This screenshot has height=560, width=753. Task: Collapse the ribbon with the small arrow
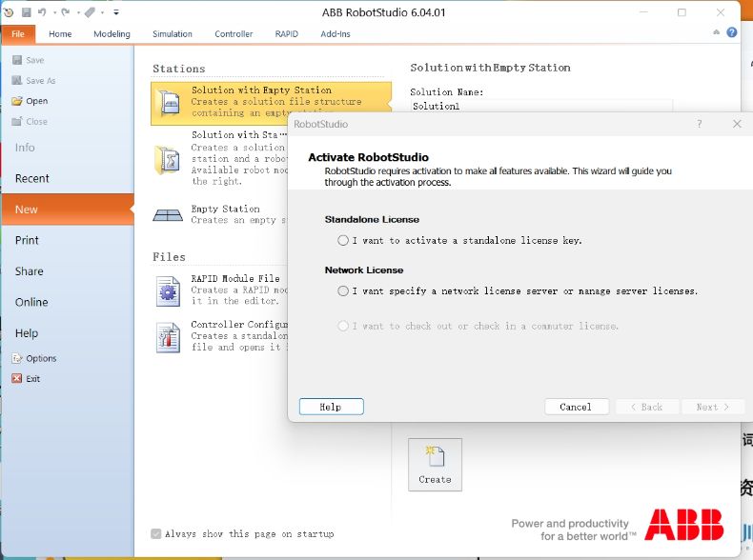717,32
